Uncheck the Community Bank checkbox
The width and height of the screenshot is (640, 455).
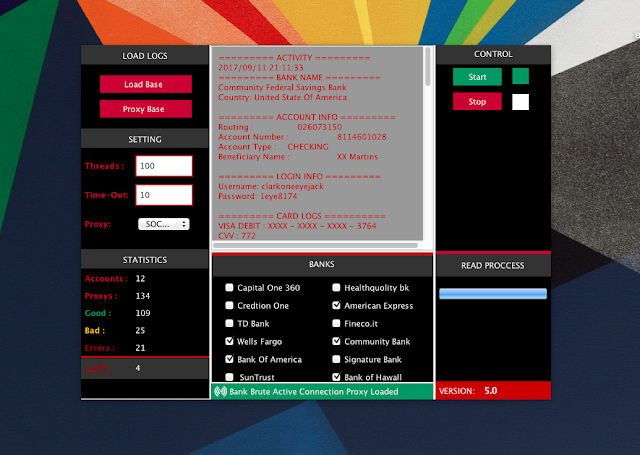[x=336, y=341]
